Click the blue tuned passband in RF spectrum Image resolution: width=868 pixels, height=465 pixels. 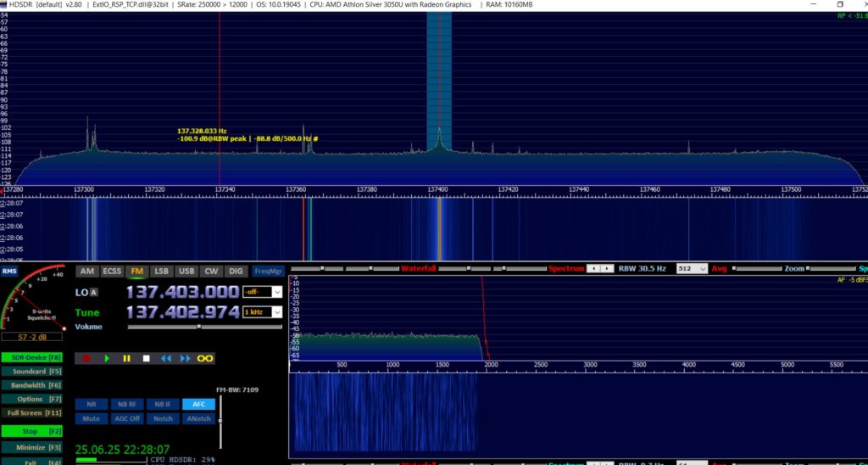439,81
